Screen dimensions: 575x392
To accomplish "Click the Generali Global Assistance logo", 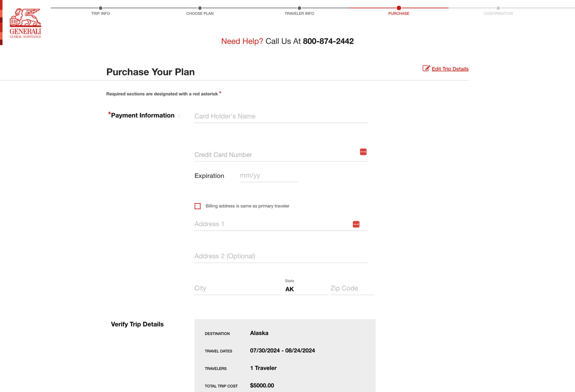I will [25, 23].
